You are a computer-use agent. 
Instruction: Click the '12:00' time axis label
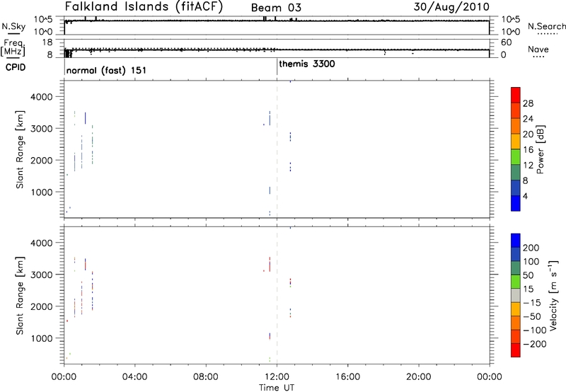[277, 377]
